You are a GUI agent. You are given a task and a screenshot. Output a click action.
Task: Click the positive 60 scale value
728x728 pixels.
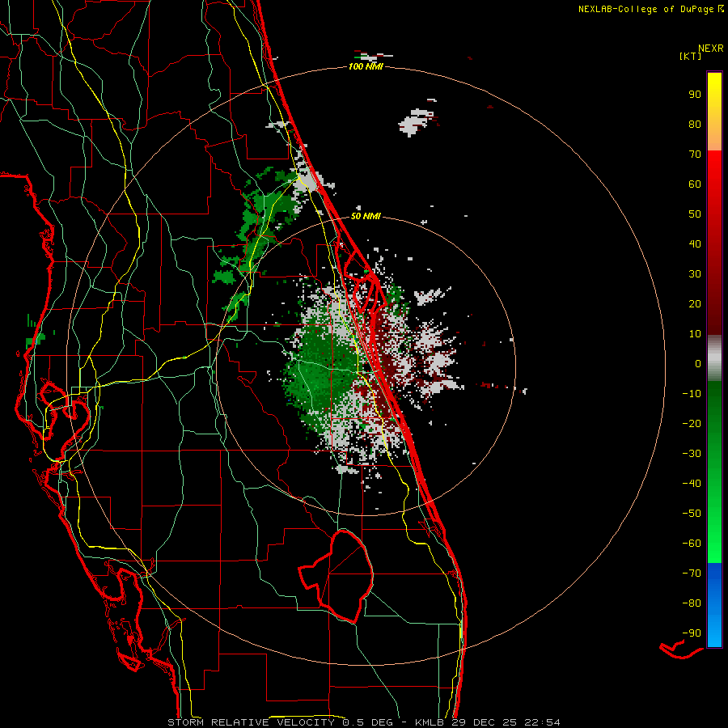695,184
